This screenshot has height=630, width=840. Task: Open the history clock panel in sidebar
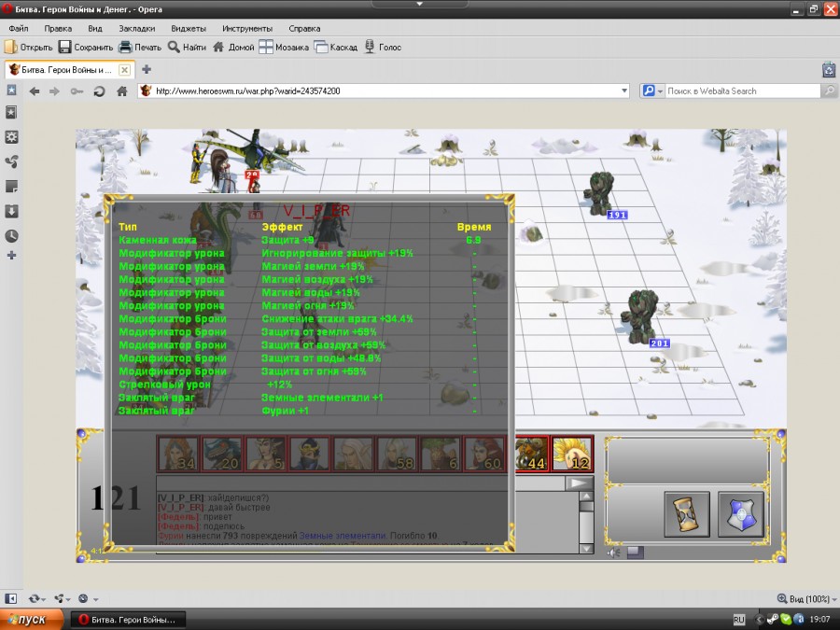(11, 236)
